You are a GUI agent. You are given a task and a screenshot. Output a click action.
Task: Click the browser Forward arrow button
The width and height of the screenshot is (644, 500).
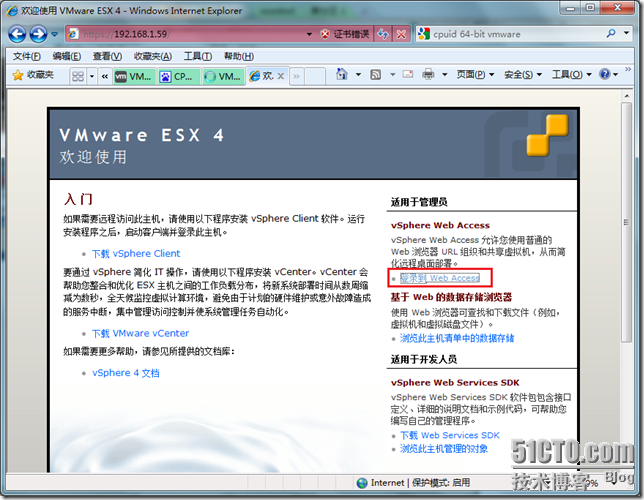[39, 34]
